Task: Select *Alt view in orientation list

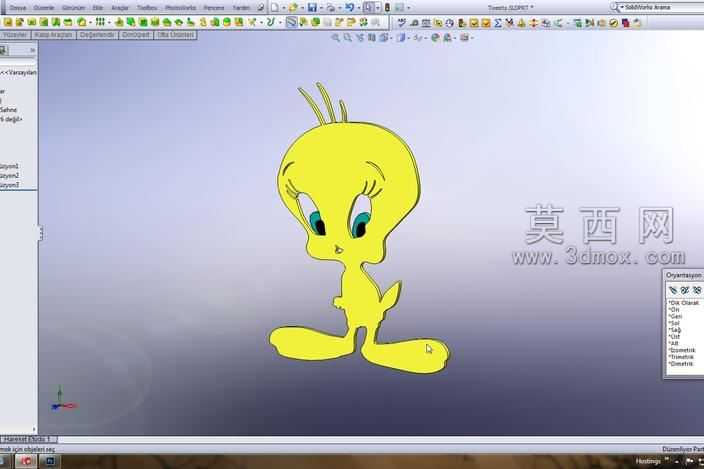Action: pyautogui.click(x=673, y=343)
